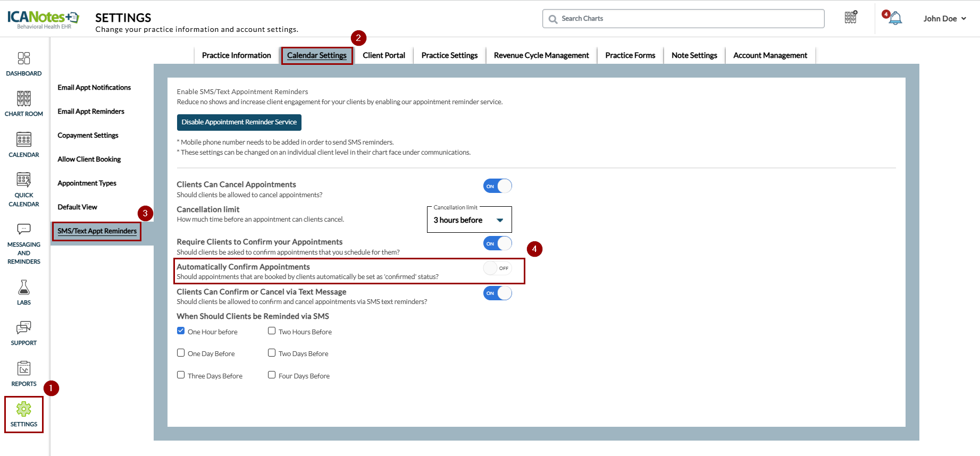Click Disable Appointment Reminder Service button
The width and height of the screenshot is (980, 456).
[239, 122]
